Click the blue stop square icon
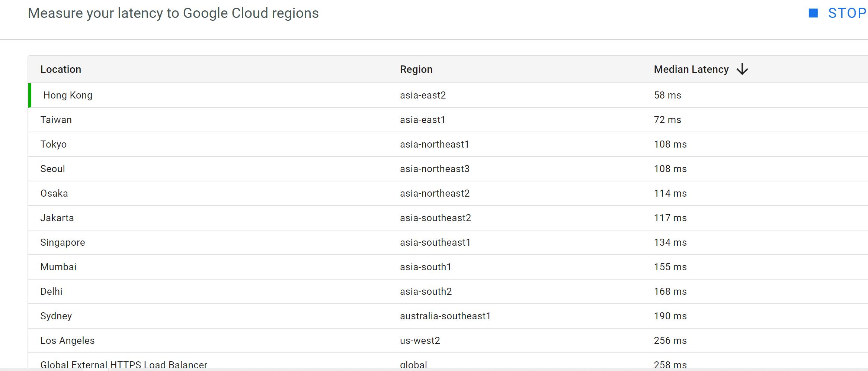The image size is (868, 371). point(813,13)
